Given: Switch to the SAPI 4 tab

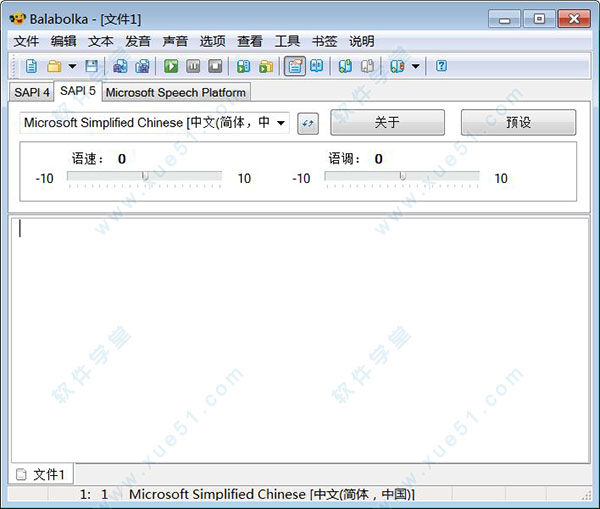Looking at the screenshot, I should pyautogui.click(x=32, y=92).
